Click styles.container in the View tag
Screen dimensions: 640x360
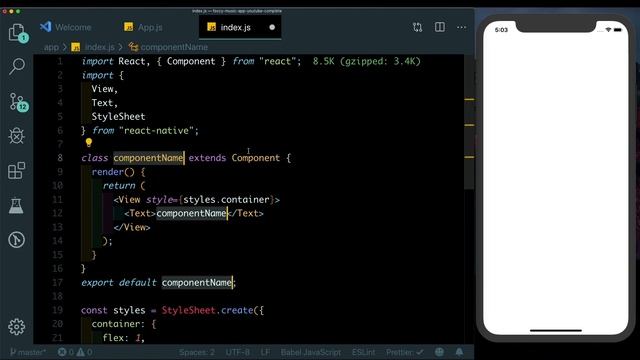(226, 200)
